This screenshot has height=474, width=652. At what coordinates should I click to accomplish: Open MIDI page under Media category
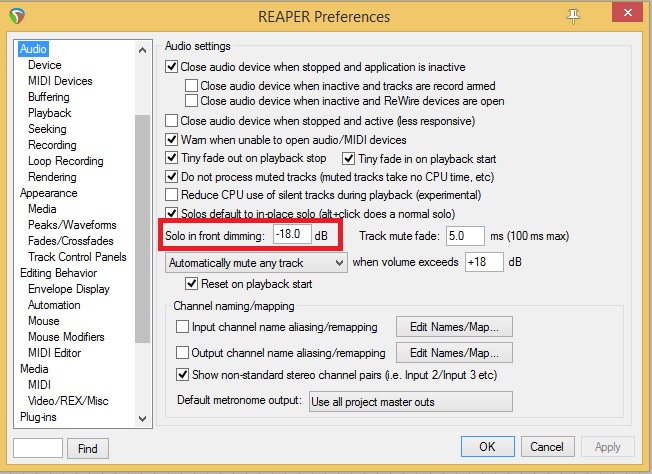point(39,385)
